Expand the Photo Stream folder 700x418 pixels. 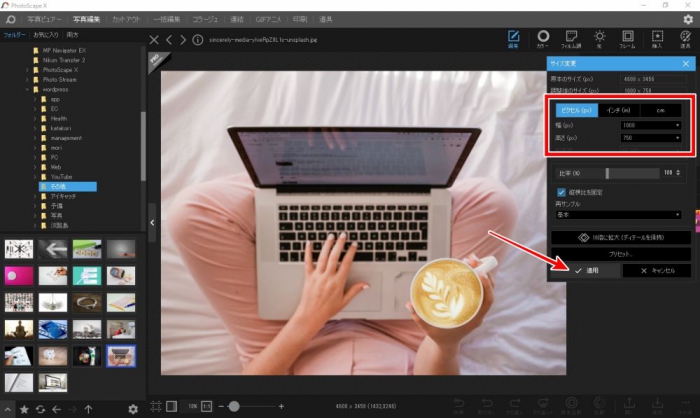click(x=27, y=80)
